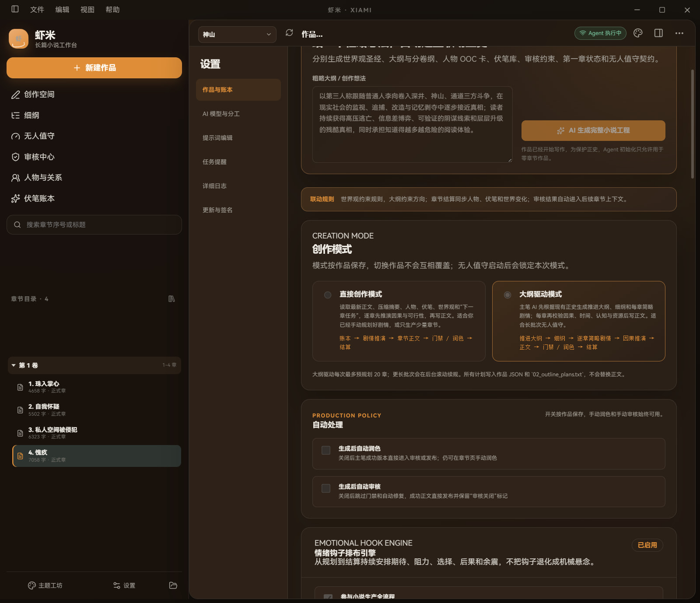Click the 生成后自动润色 option label
The height and width of the screenshot is (603, 700).
coord(360,449)
